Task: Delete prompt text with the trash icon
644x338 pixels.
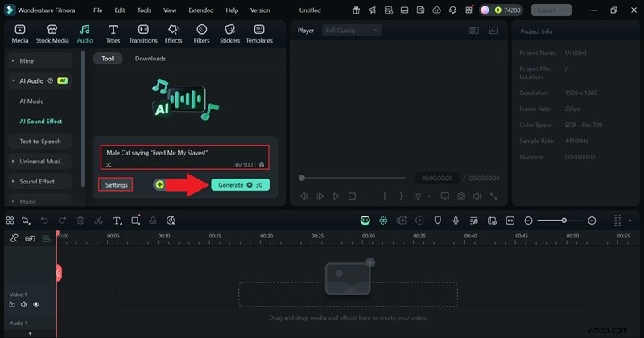Action: pyautogui.click(x=261, y=164)
